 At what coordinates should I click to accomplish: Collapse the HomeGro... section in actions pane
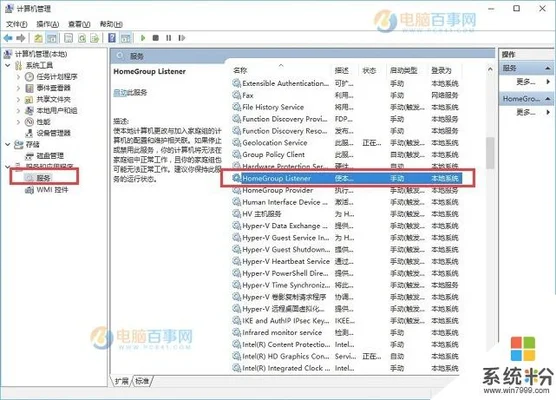548,99
